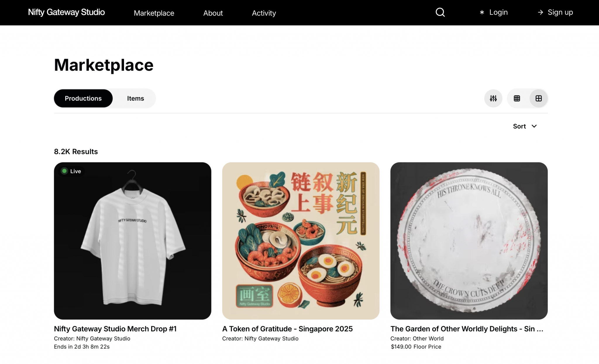Expand the Sort dropdown

[519, 126]
